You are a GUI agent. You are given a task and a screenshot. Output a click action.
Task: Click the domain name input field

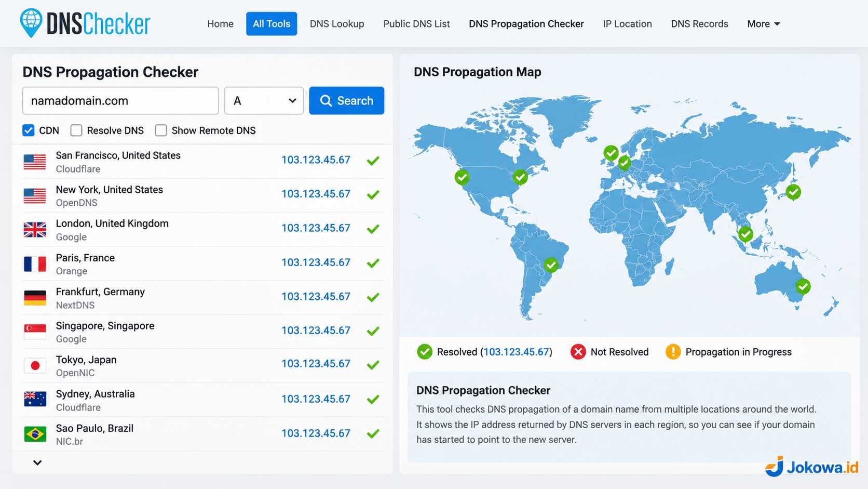coord(120,101)
